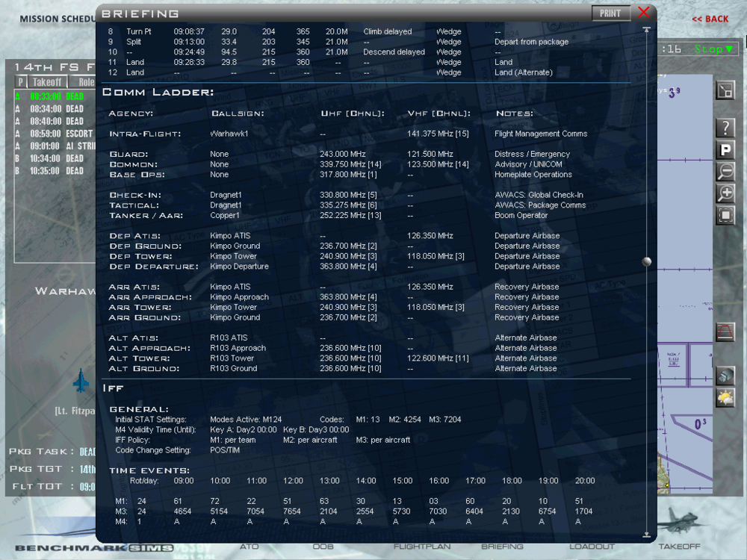This screenshot has height=560, width=747.
Task: Sort mission schedule by Takeoff column
Action: click(x=48, y=82)
